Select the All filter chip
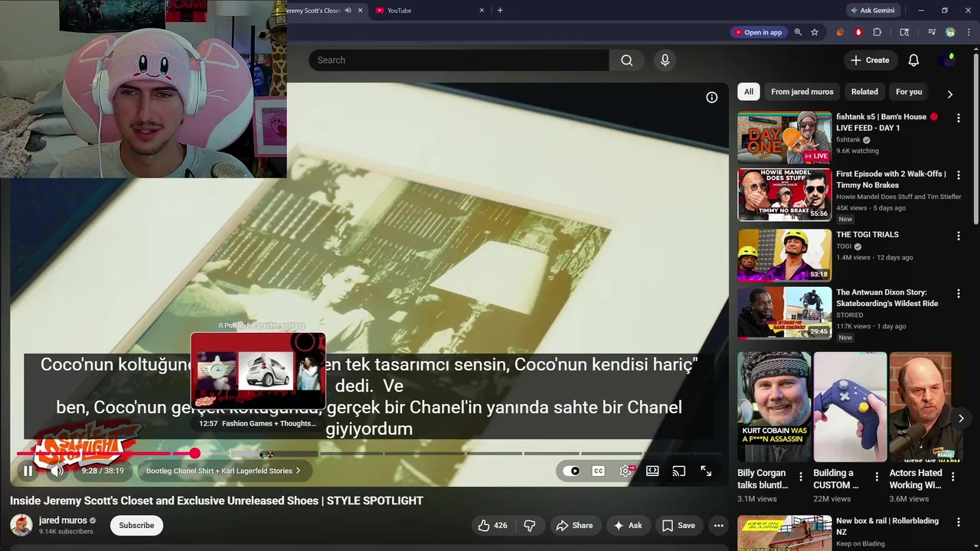The width and height of the screenshot is (980, 551). (749, 92)
